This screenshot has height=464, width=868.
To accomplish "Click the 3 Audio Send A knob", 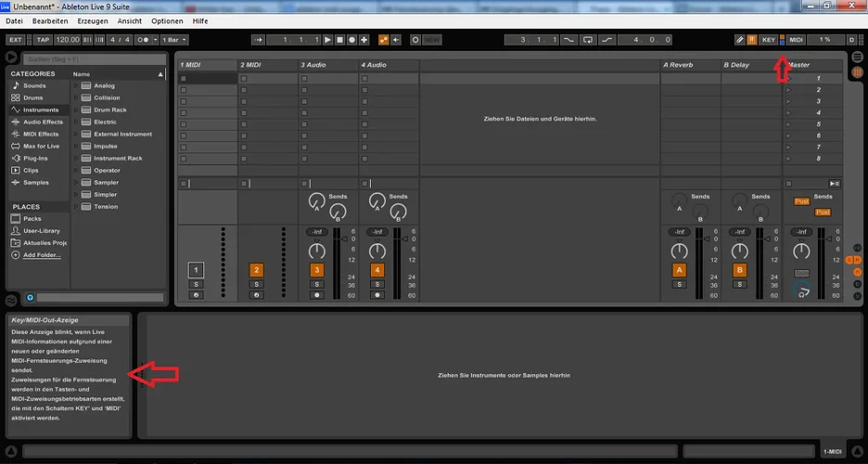I will (x=316, y=200).
